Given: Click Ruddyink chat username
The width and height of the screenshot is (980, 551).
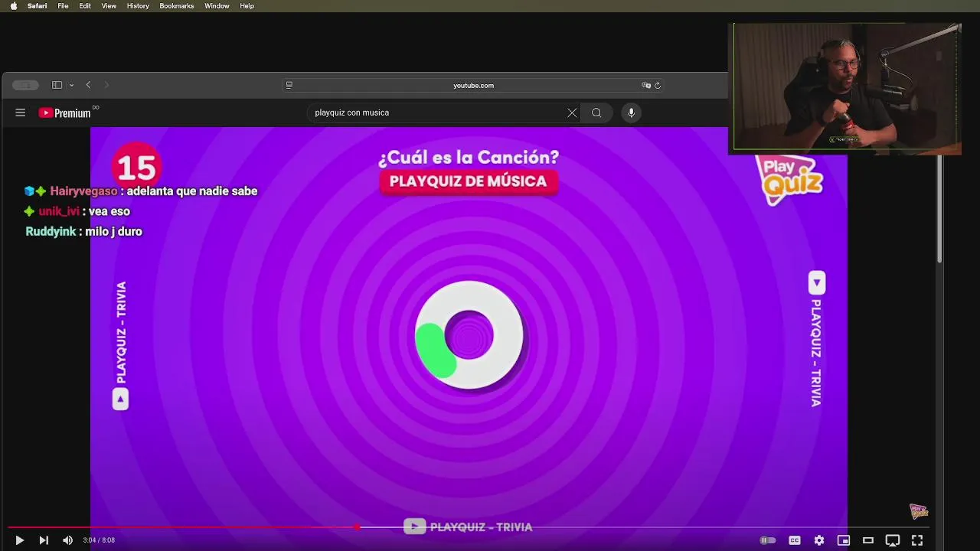Looking at the screenshot, I should coord(51,231).
